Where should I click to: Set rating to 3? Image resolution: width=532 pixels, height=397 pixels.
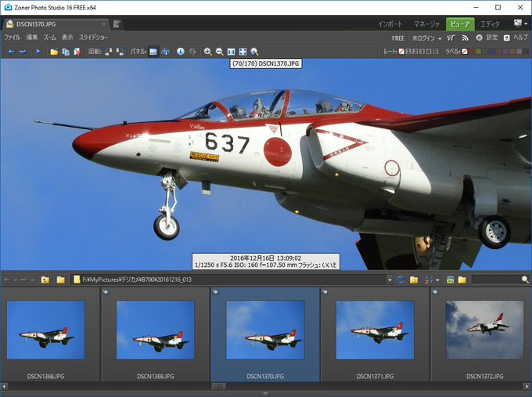[x=422, y=52]
